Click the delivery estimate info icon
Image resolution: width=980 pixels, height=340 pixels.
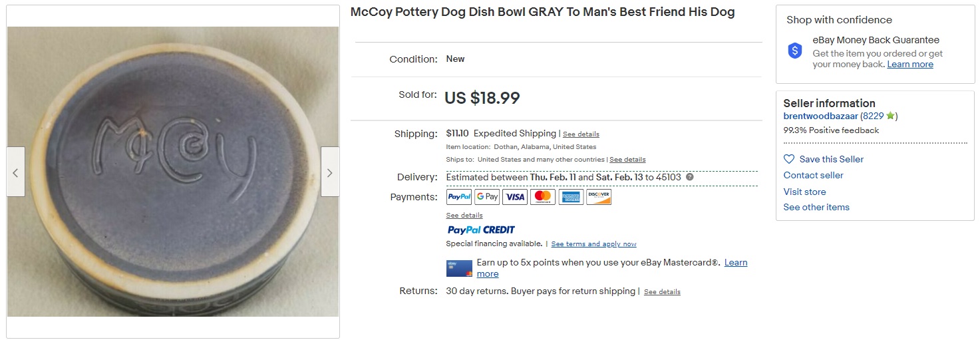(690, 177)
